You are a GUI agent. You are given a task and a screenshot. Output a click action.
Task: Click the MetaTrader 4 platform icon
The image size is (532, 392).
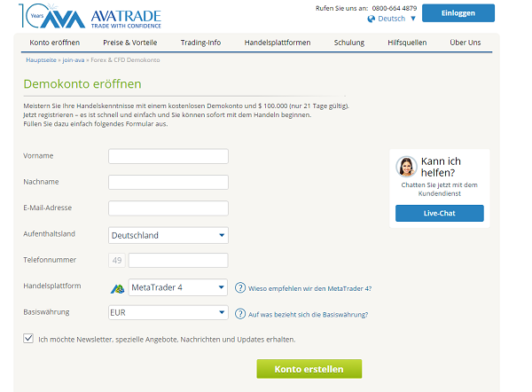click(117, 289)
